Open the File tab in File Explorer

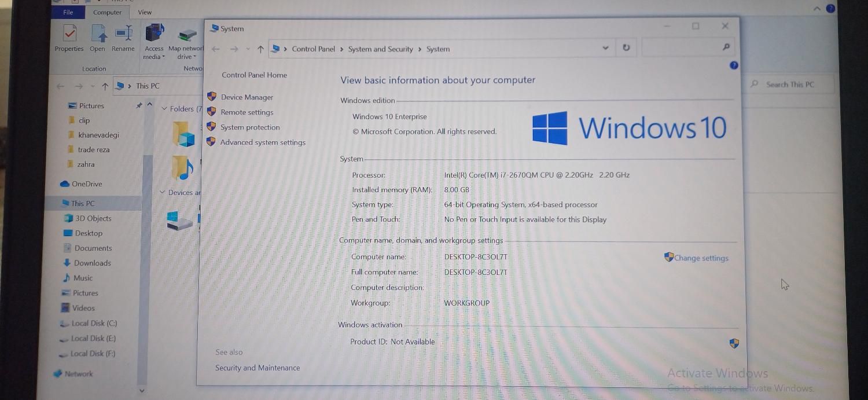click(68, 12)
